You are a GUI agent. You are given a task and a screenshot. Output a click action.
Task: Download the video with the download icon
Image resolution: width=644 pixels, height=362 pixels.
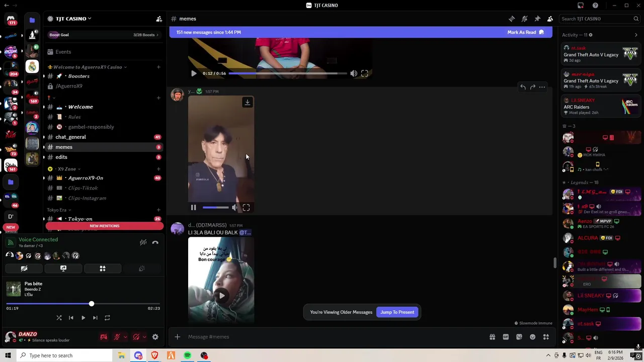pos(247,103)
